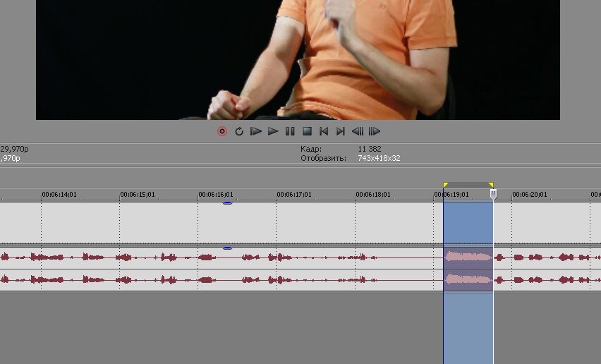Image resolution: width=601 pixels, height=364 pixels.
Task: Click the 29,970p frame rate text
Action: coord(14,149)
